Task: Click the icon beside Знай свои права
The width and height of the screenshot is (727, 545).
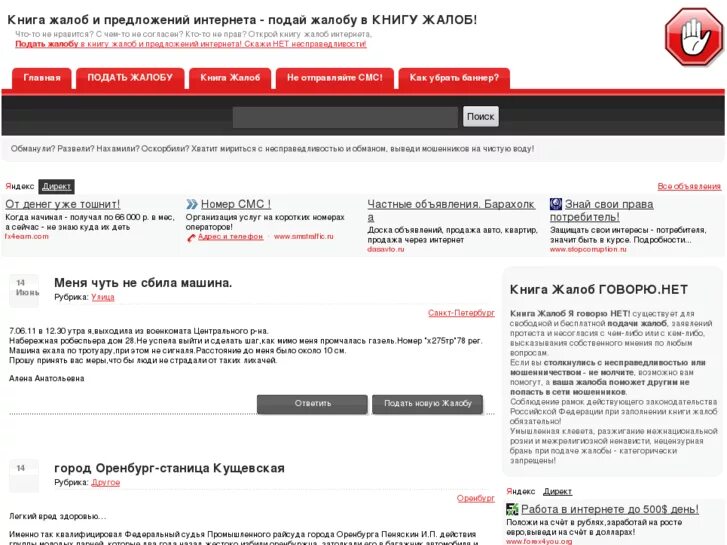Action: click(555, 204)
